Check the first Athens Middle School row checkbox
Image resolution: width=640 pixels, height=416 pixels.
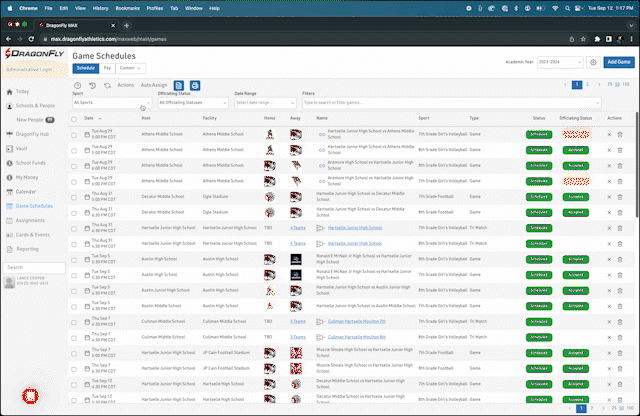(x=74, y=134)
